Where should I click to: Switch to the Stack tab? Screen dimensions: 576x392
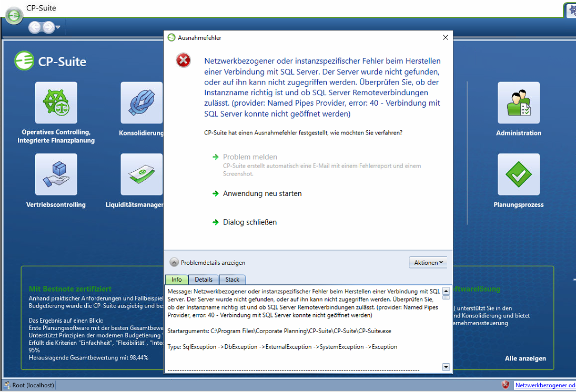pos(233,280)
